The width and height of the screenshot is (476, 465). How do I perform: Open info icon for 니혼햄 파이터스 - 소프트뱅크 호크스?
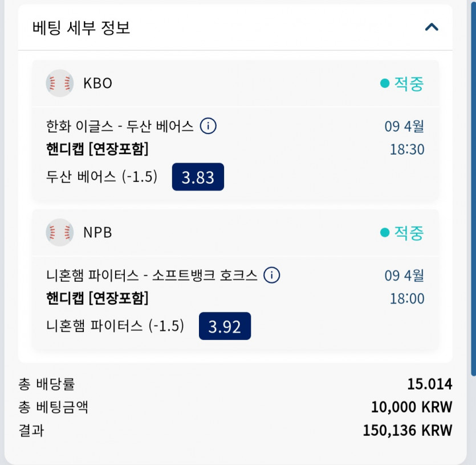(272, 275)
